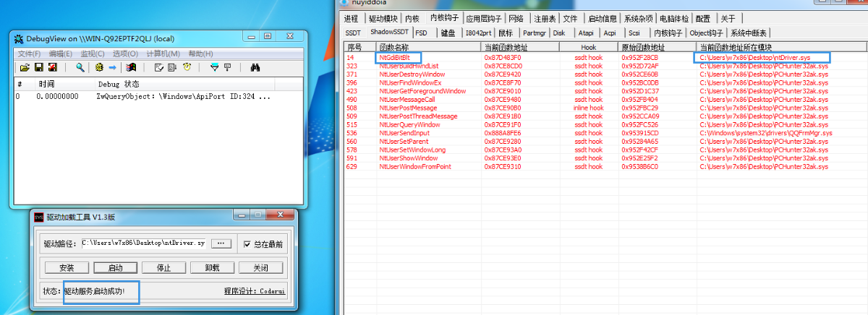The height and width of the screenshot is (315, 868).
Task: Click the Save floppy-disk icon in DebugView
Action: point(39,67)
